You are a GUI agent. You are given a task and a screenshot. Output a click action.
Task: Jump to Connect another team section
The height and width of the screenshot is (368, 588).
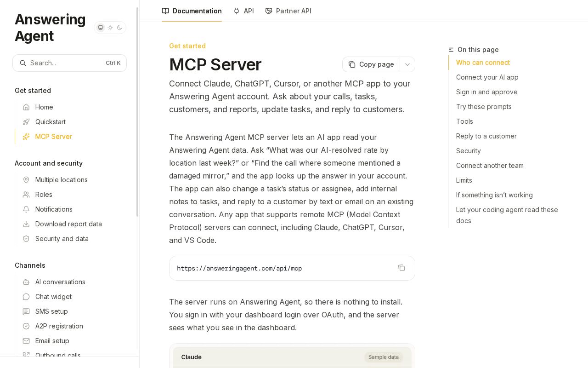pyautogui.click(x=490, y=166)
